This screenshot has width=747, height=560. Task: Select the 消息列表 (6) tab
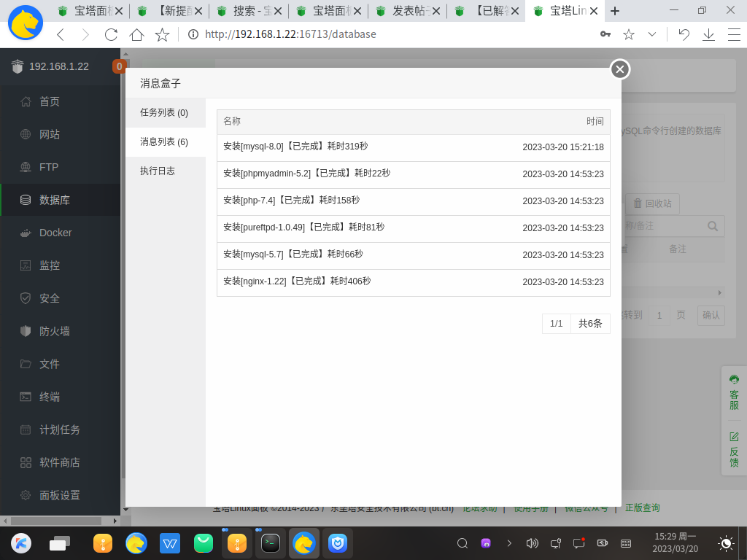(x=166, y=142)
